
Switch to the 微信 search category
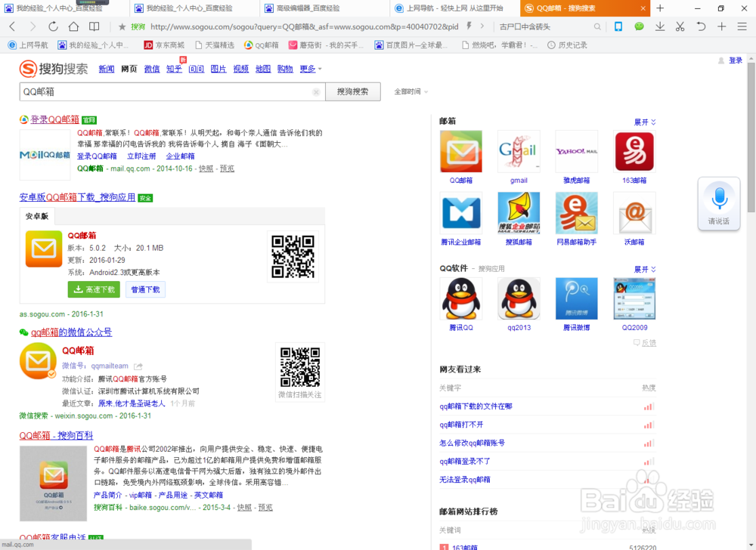(x=152, y=69)
